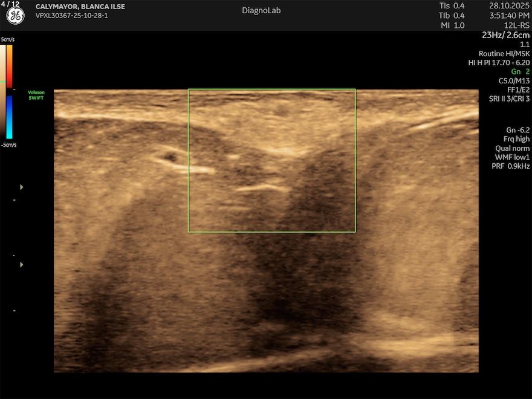The height and width of the screenshot is (399, 532).
Task: Click the image counter 4 / 12
Action: coord(10,4)
